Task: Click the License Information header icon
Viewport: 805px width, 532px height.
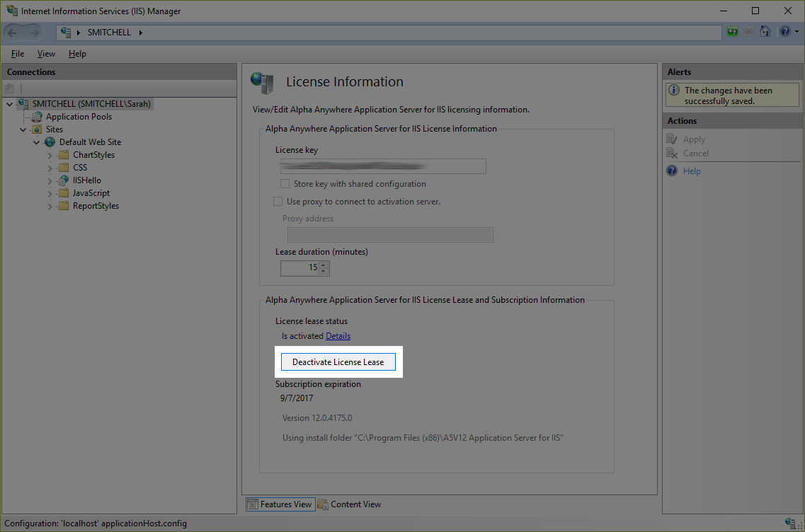Action: (x=263, y=83)
